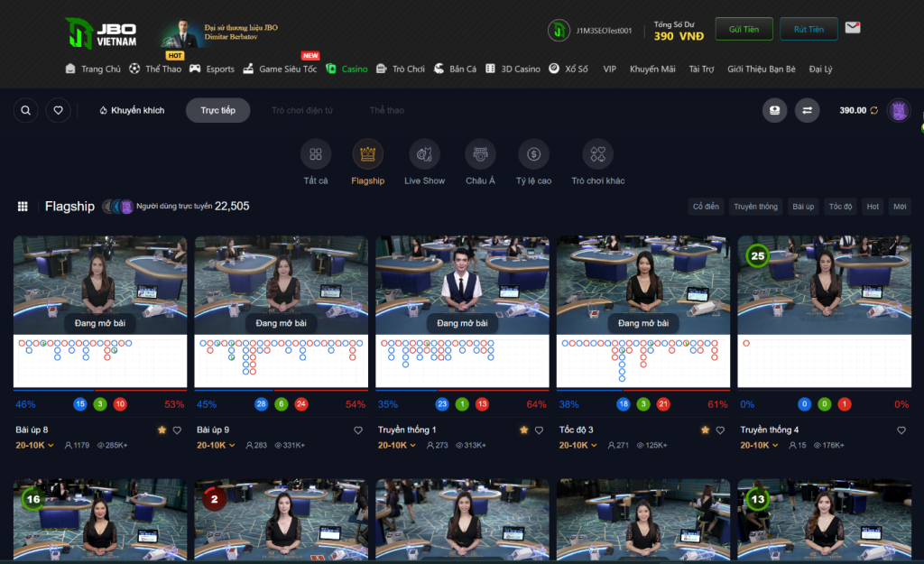This screenshot has width=924, height=564.
Task: Toggle the gold star on Bài úp 8
Action: tap(162, 430)
